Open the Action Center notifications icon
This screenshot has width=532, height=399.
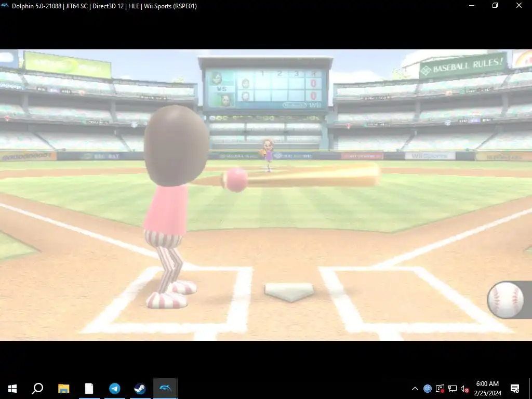515,389
